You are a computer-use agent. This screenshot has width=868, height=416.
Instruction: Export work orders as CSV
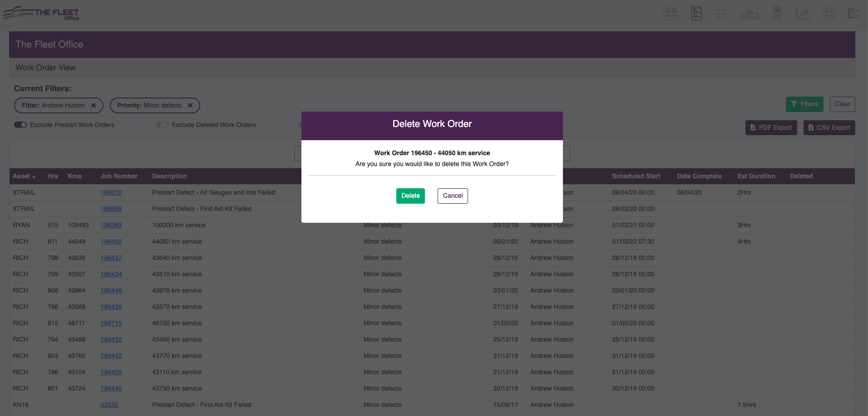click(x=829, y=128)
